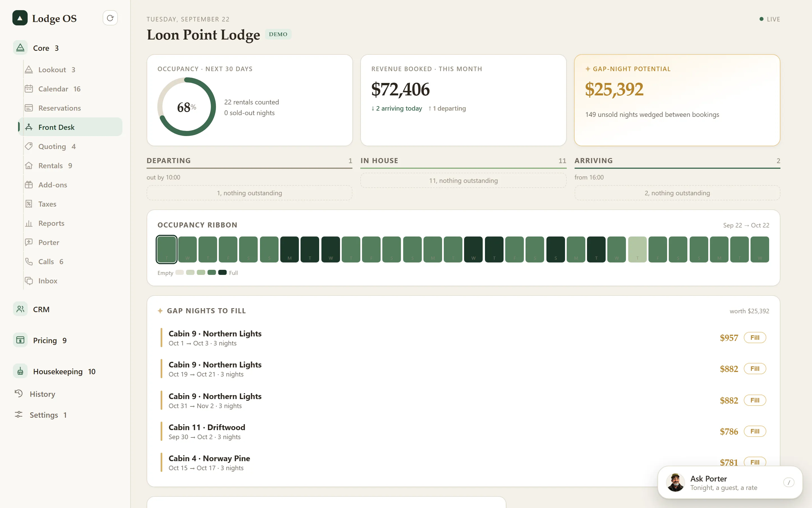Select the light-green Thursday cell in Occupancy Ribbon
The width and height of the screenshot is (812, 508).
click(x=637, y=249)
